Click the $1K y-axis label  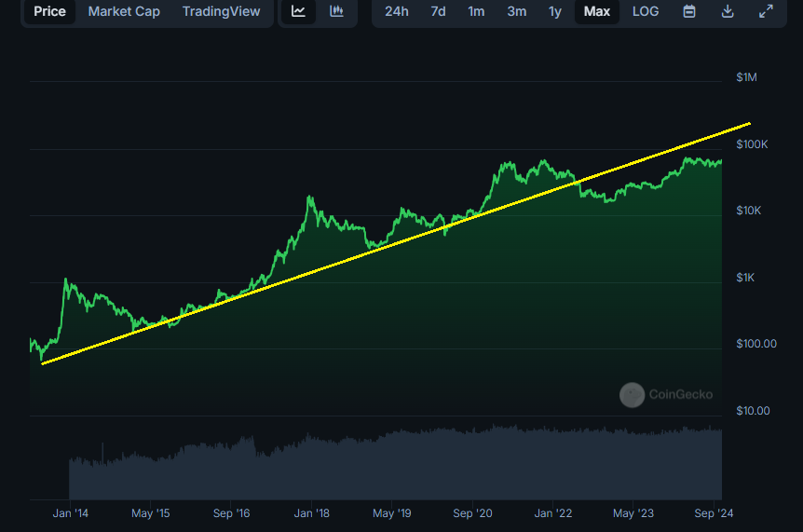click(x=745, y=278)
